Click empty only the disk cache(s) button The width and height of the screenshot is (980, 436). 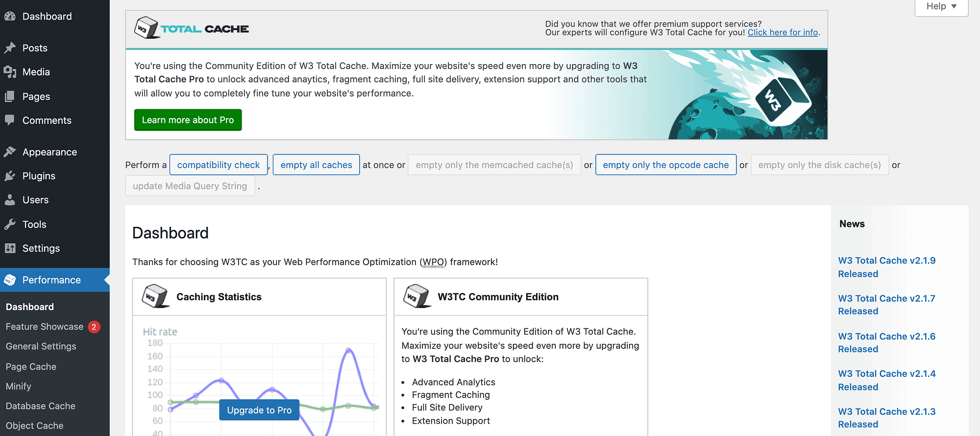tap(820, 165)
